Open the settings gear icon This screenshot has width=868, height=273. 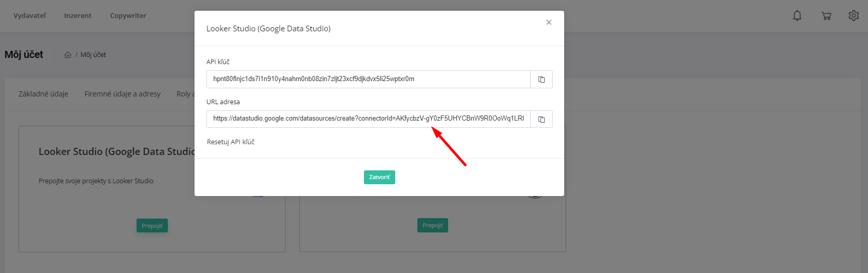pyautogui.click(x=854, y=16)
